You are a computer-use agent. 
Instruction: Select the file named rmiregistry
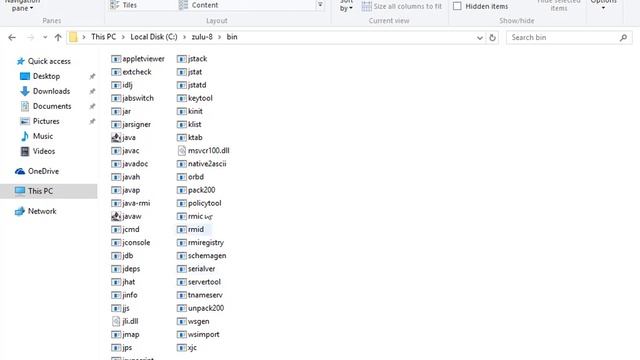(200, 243)
